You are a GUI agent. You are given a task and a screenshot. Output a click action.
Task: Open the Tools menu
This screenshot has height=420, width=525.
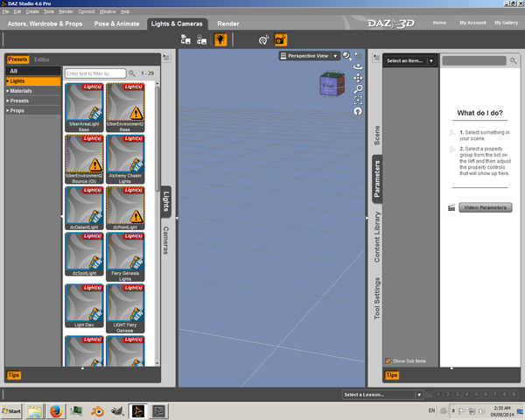click(x=48, y=11)
